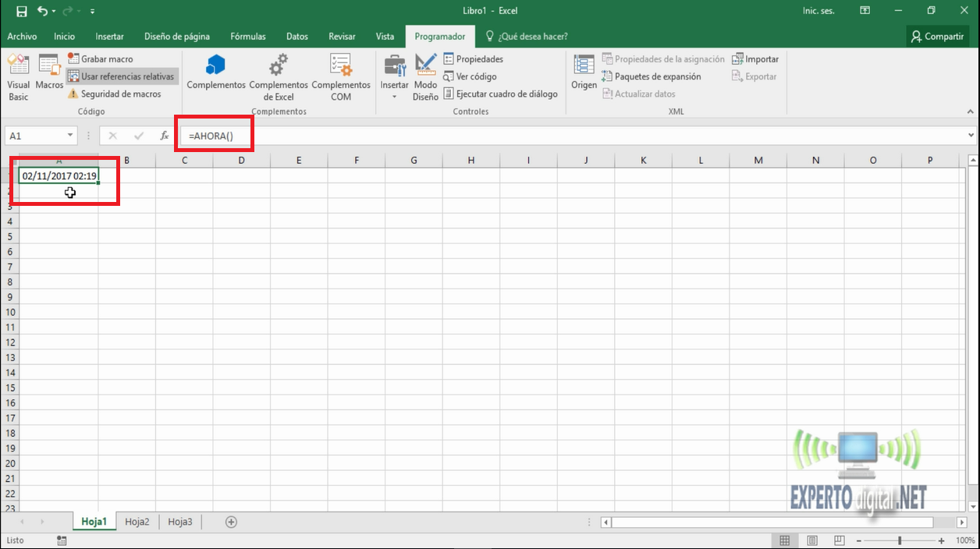Toggle Modo Diseño design mode
The width and height of the screenshot is (980, 549).
pos(425,78)
